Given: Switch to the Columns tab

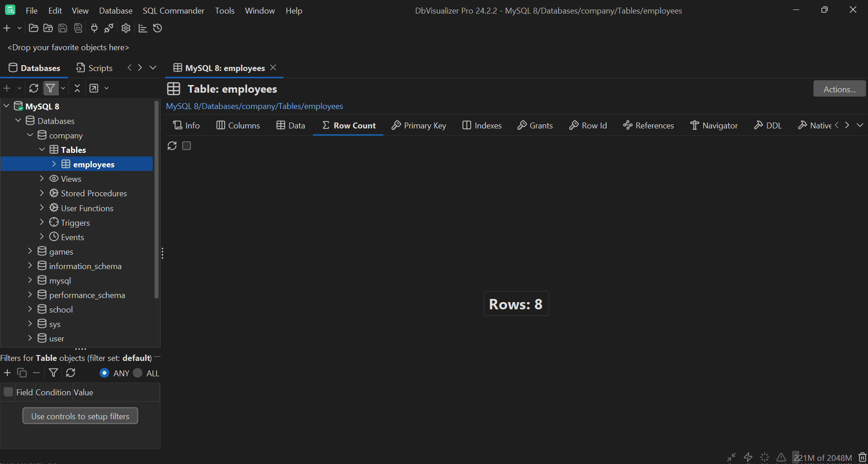Looking at the screenshot, I should pyautogui.click(x=238, y=125).
